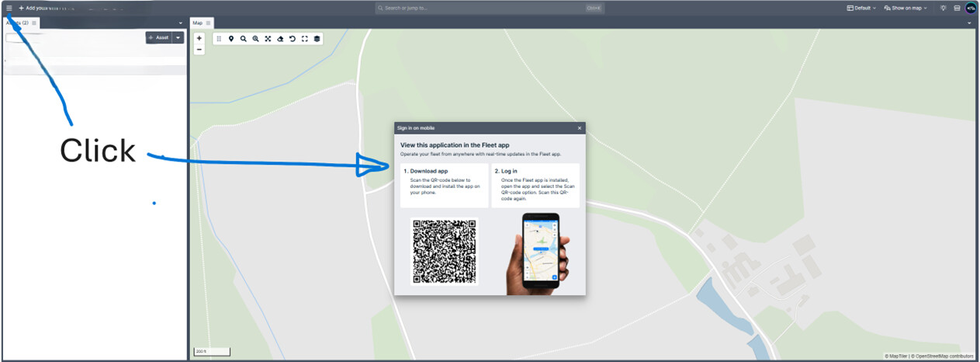Open the hamburger main menu
980x362 pixels.
pyautogui.click(x=9, y=8)
